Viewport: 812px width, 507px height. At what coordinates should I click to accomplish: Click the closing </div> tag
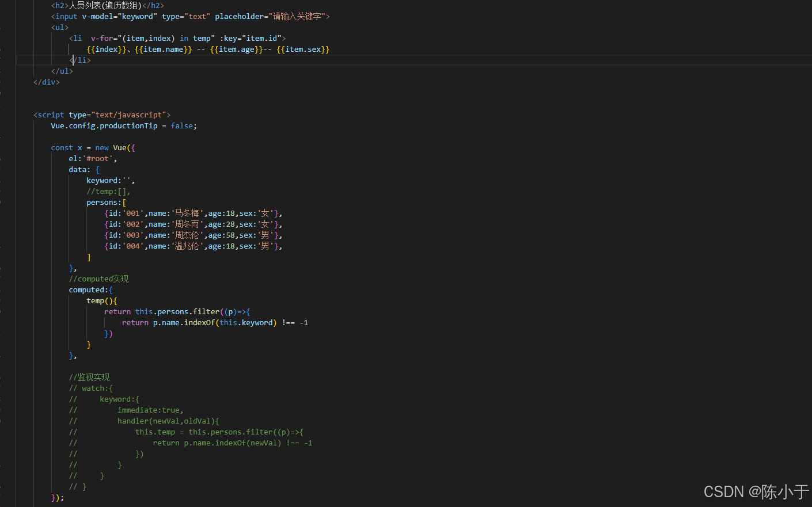[47, 82]
